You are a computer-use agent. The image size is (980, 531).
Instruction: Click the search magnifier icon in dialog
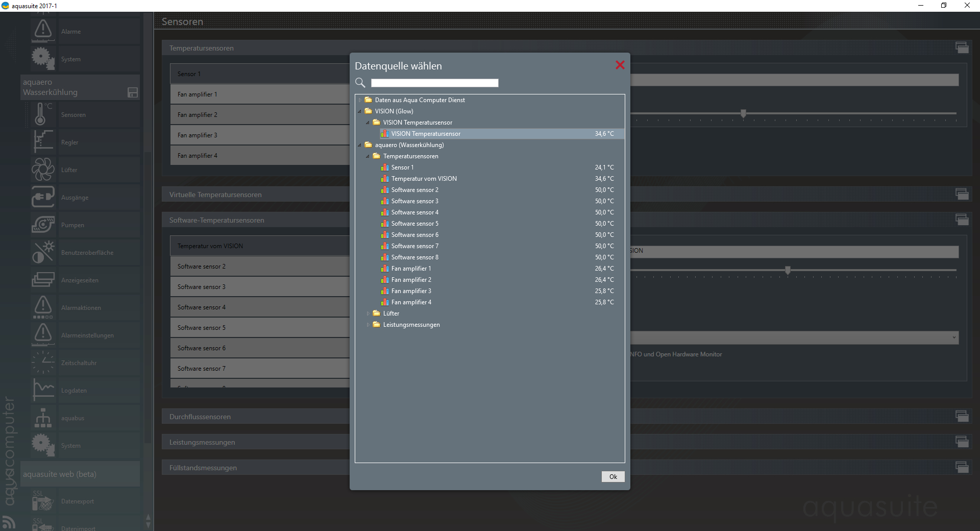[360, 83]
